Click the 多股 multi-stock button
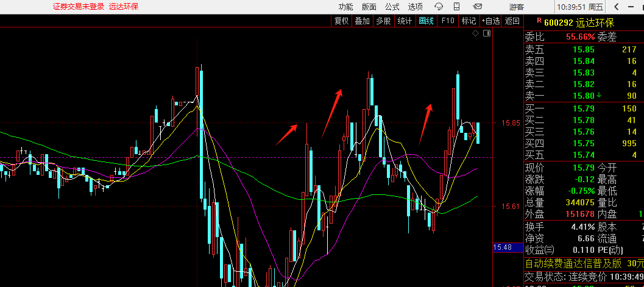The height and width of the screenshot is (287, 644). [384, 21]
